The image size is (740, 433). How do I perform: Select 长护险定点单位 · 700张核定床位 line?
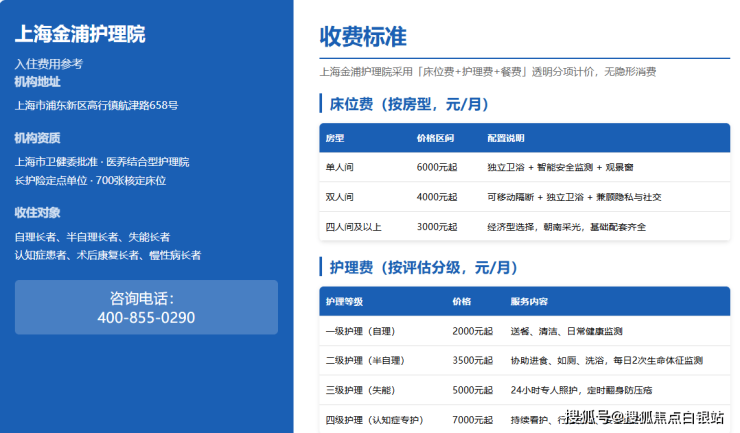tap(90, 180)
